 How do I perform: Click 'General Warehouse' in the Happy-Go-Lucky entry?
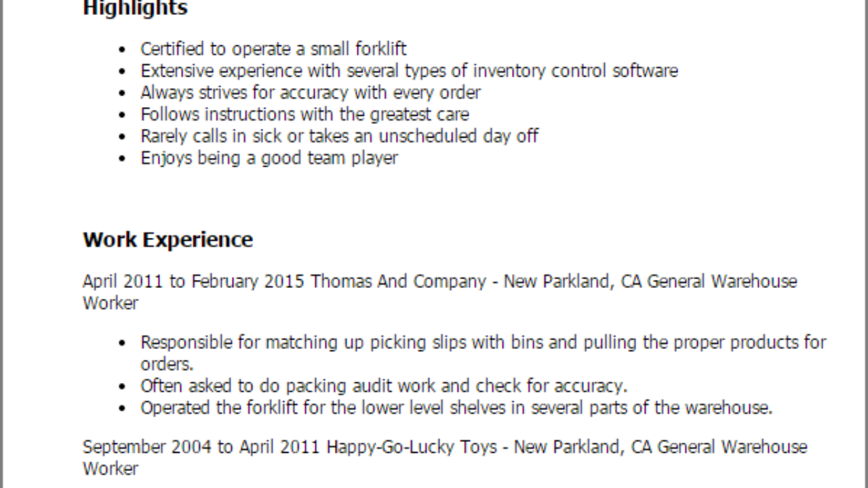[x=732, y=447]
